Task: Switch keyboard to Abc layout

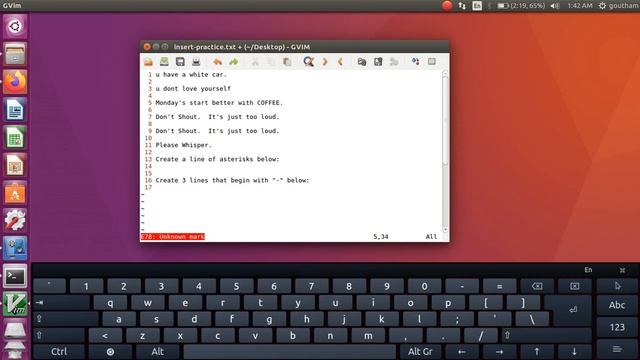Action: (x=617, y=305)
